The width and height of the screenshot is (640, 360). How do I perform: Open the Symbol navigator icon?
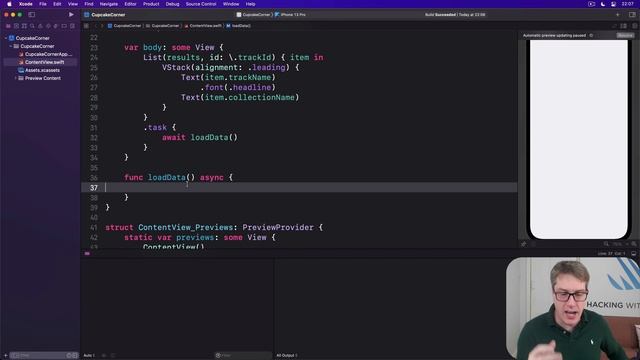click(24, 26)
